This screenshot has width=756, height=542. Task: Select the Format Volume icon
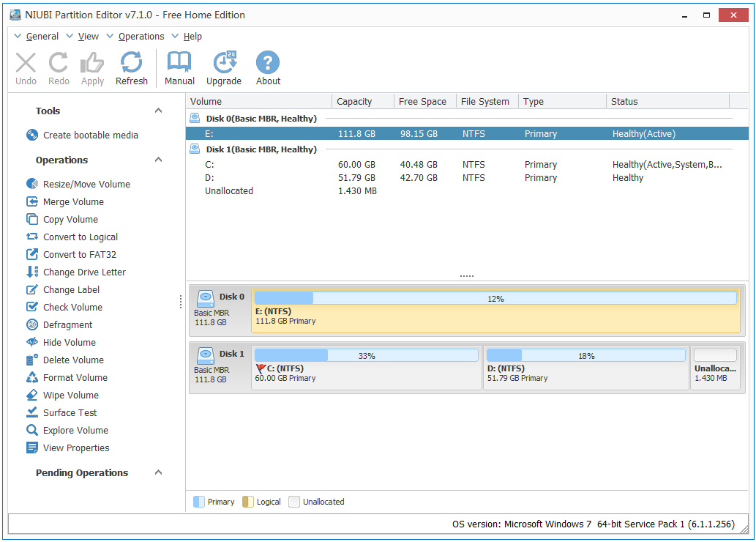(x=32, y=377)
